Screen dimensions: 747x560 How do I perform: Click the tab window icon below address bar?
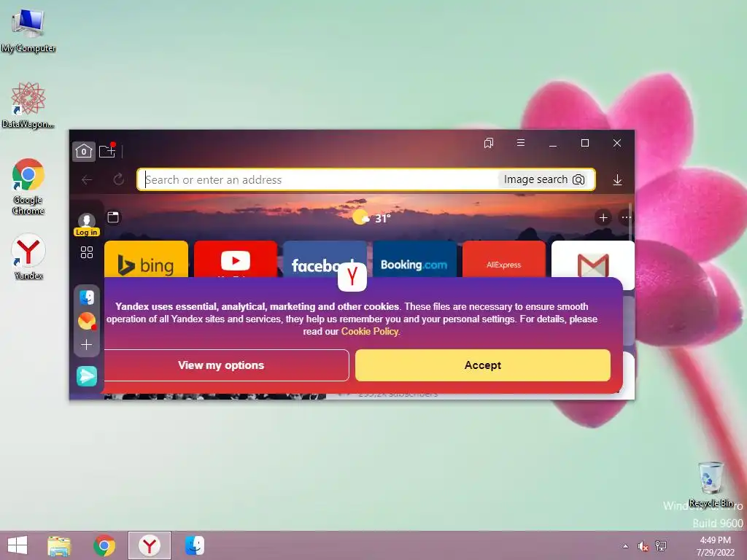pyautogui.click(x=113, y=217)
